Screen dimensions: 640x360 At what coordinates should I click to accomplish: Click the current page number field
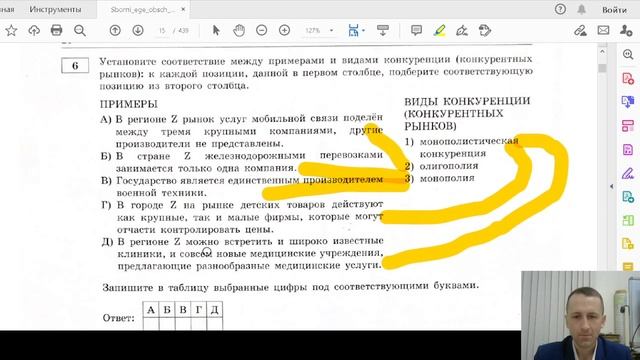[x=162, y=31]
